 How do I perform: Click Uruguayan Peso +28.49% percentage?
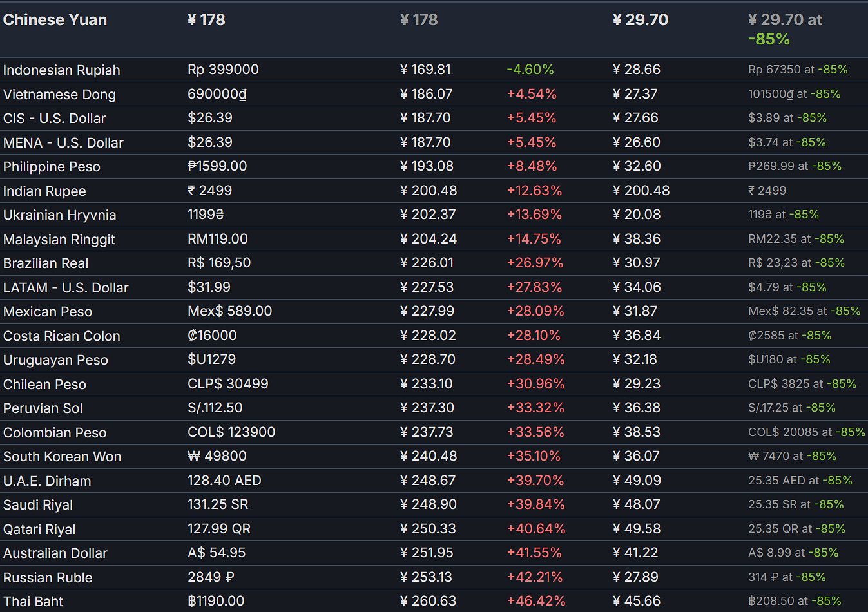point(535,359)
